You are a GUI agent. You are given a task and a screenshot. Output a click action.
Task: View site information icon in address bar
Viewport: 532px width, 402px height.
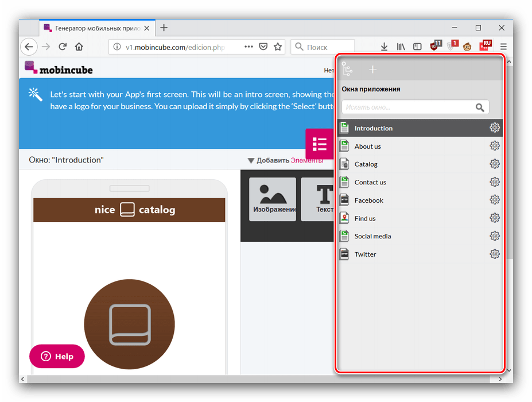117,47
